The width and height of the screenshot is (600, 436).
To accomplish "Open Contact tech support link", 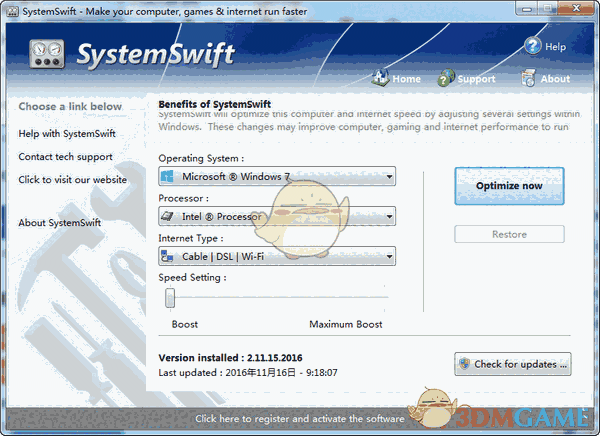I will 65,157.
